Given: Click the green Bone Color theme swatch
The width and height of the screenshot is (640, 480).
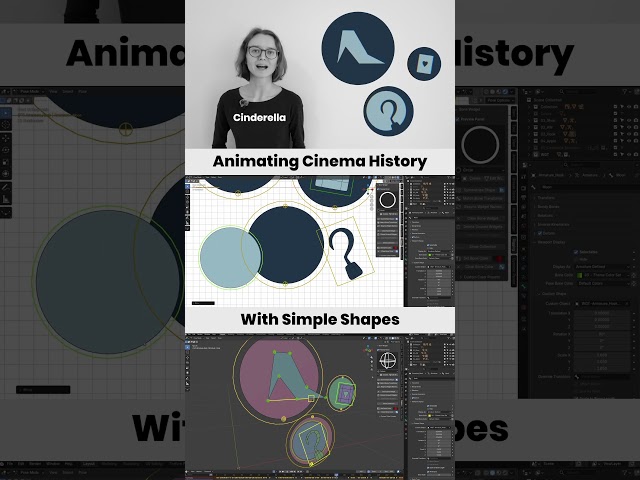Looking at the screenshot, I should pos(579,275).
